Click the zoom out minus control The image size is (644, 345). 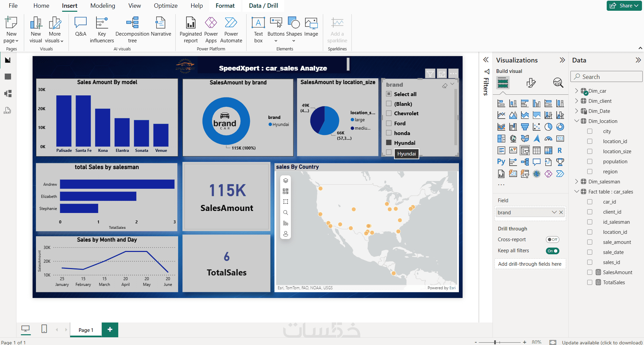tap(476, 342)
